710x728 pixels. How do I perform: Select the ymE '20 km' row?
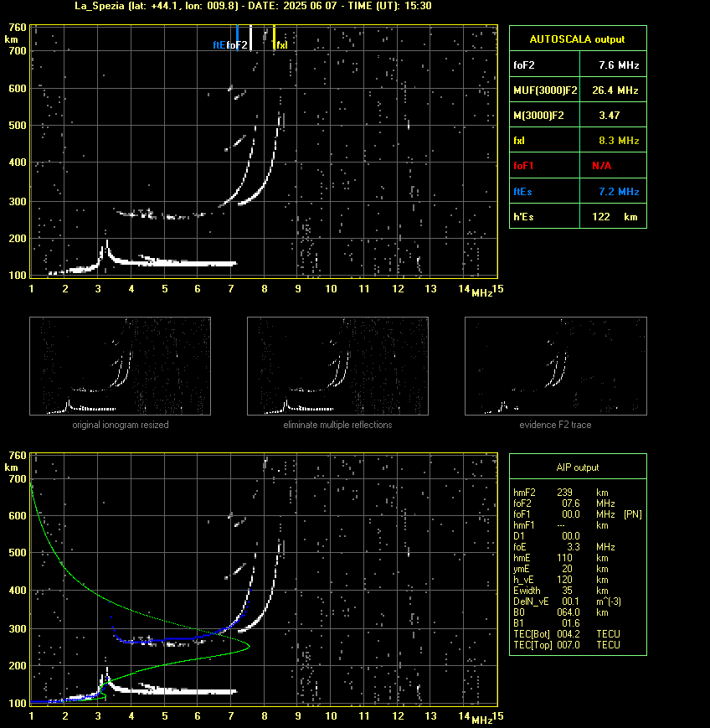point(561,569)
